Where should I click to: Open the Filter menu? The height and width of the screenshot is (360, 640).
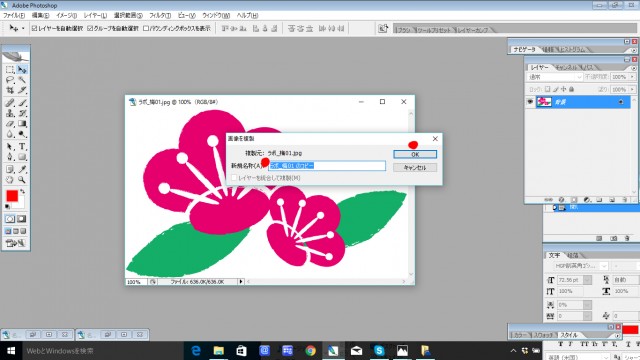coord(160,16)
